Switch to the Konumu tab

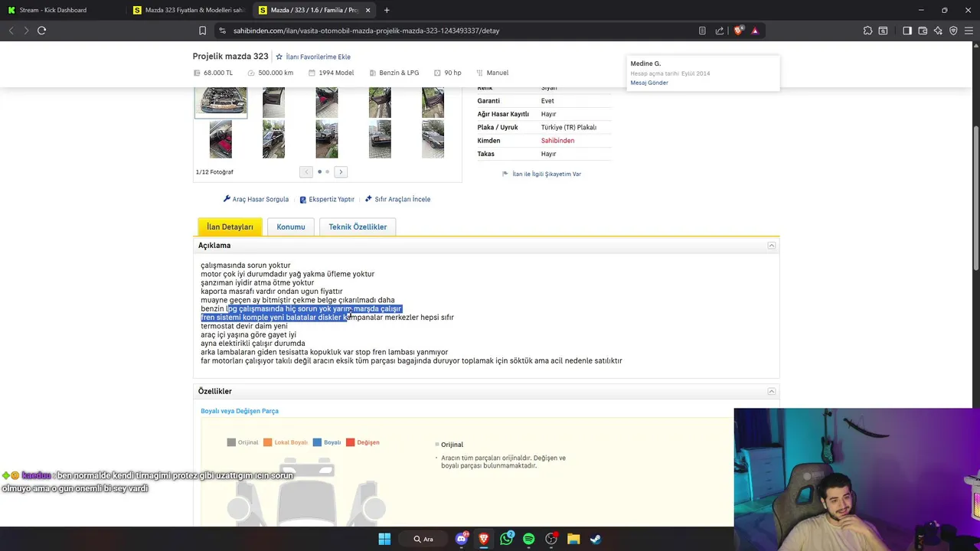coord(291,227)
